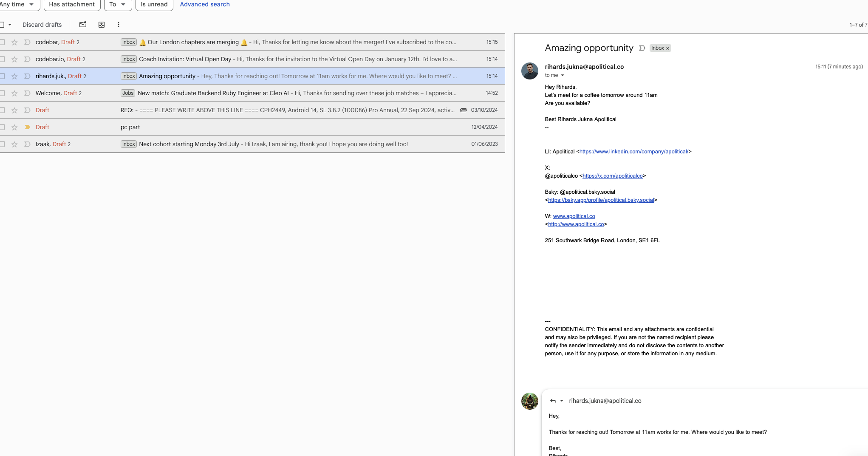Remove the Inbox label using its x

[667, 48]
